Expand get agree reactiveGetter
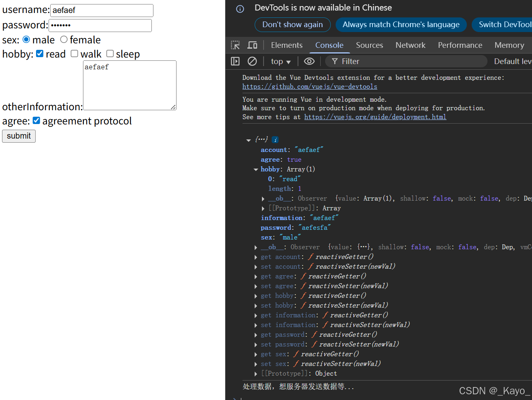The width and height of the screenshot is (532, 400). (x=256, y=276)
